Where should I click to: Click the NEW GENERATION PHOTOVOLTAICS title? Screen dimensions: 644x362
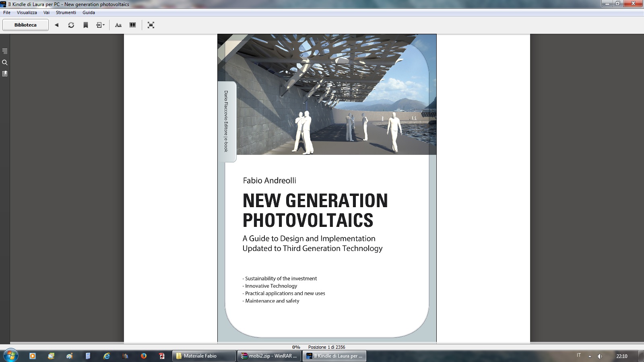click(315, 210)
